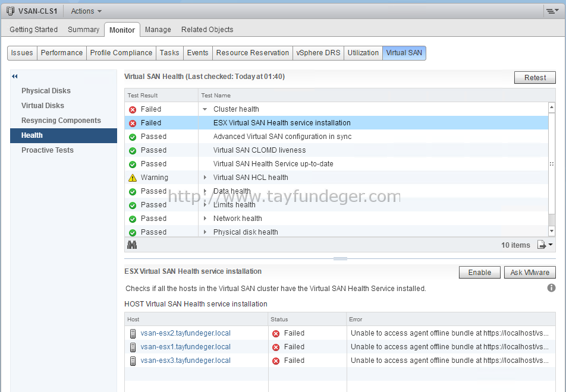566x392 pixels.
Task: Switch to the Issues sub-tab
Action: [22, 53]
